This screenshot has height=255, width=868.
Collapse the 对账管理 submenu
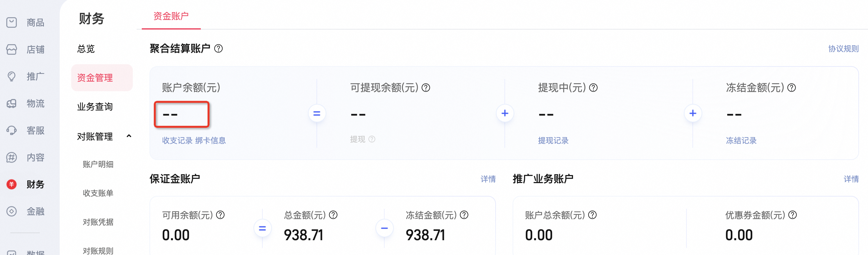click(129, 136)
